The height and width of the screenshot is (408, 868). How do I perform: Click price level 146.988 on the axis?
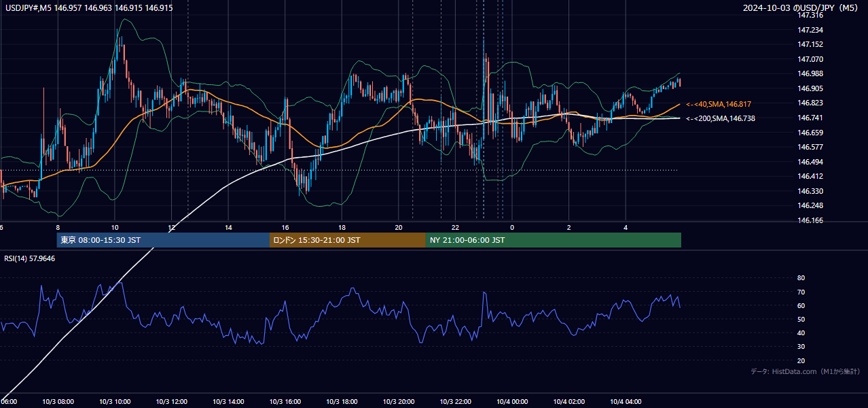point(810,73)
